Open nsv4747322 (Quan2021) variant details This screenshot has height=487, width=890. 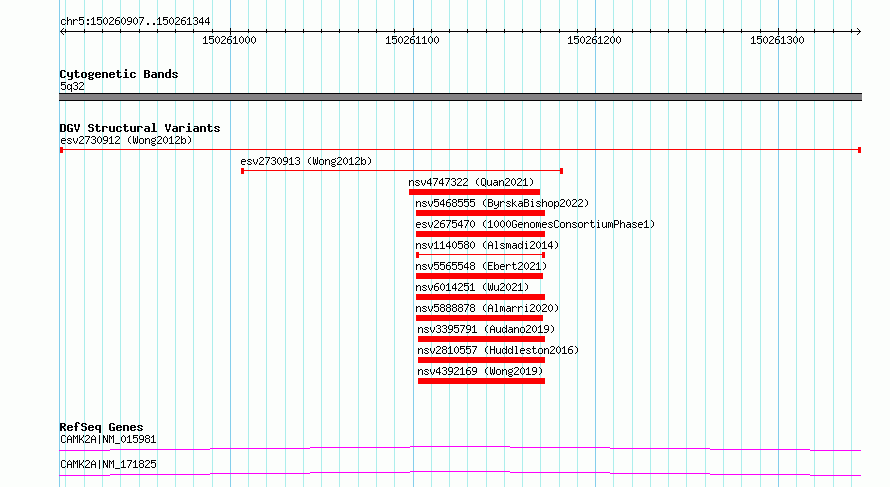[x=471, y=182]
